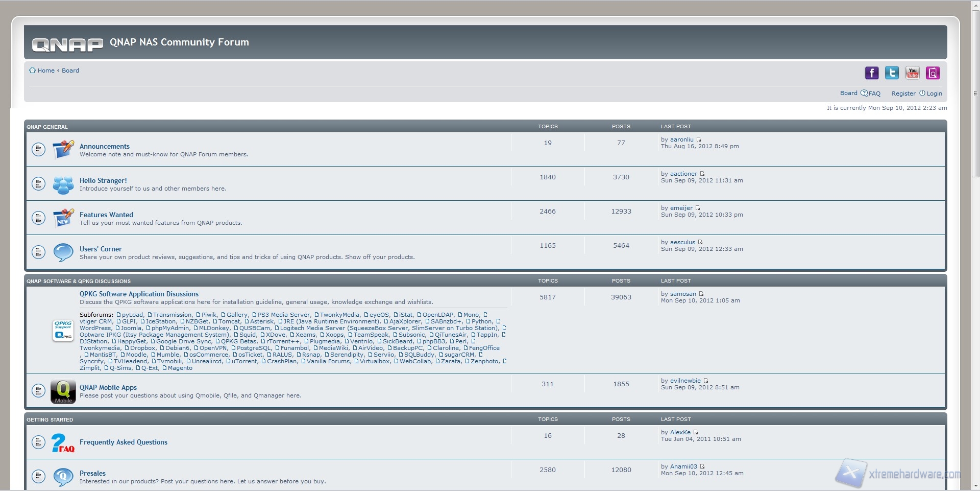The height and width of the screenshot is (491, 980).
Task: Open FAQ from the top navigation bar
Action: point(874,93)
